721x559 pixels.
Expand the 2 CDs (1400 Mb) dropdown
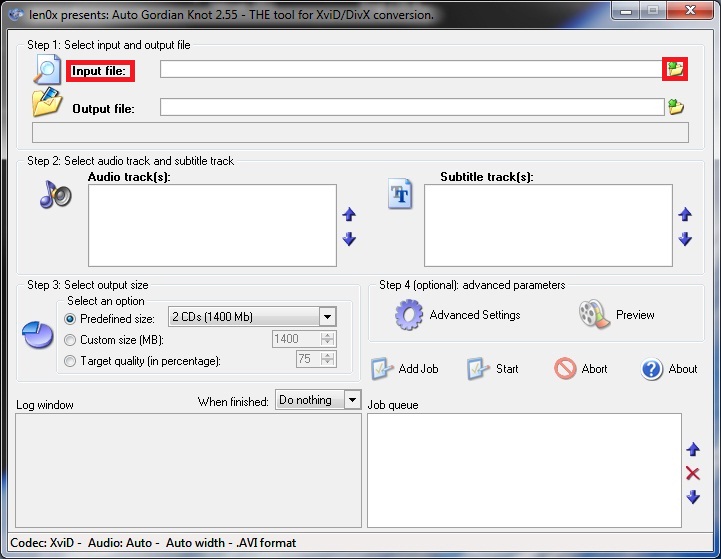pyautogui.click(x=327, y=317)
